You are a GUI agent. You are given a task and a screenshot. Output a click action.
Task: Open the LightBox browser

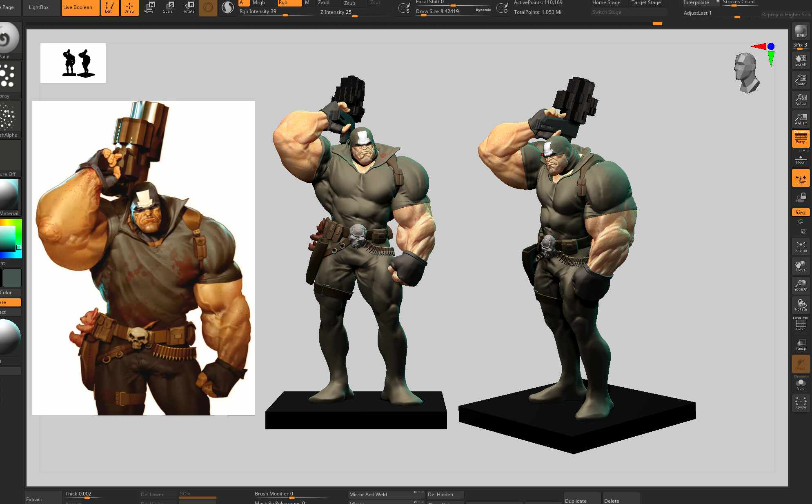(x=39, y=7)
